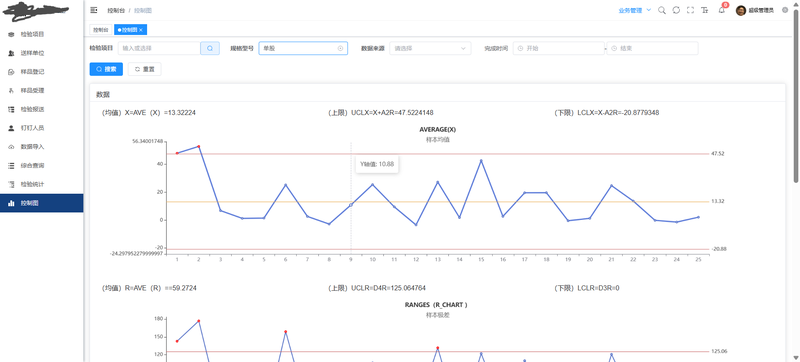This screenshot has width=800, height=362.
Task: Click the 重置 reset button
Action: pyautogui.click(x=144, y=69)
